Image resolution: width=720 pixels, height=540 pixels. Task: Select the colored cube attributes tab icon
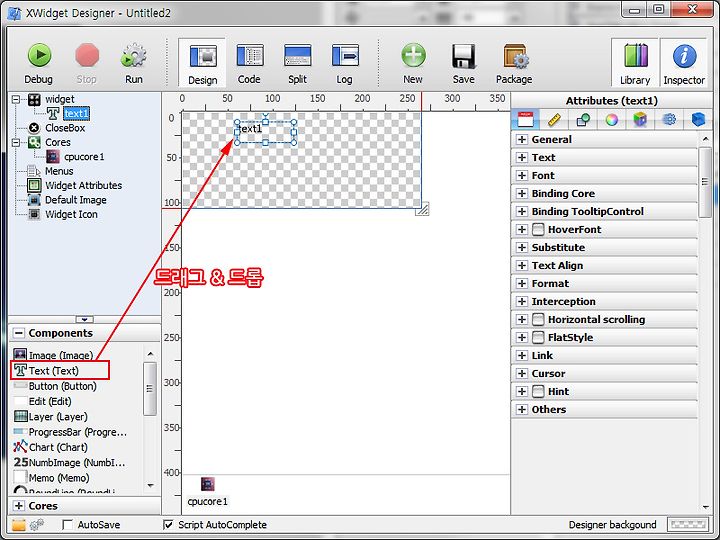[x=640, y=119]
